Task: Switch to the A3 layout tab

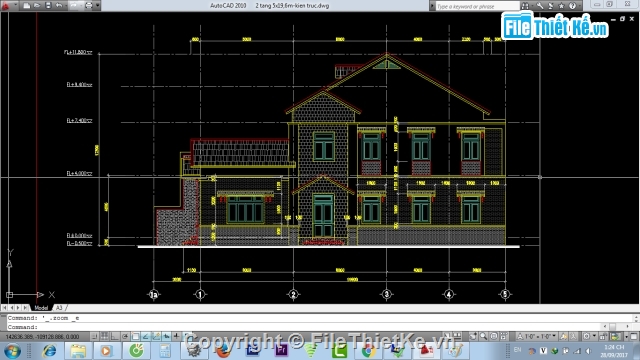Action: click(x=59, y=308)
